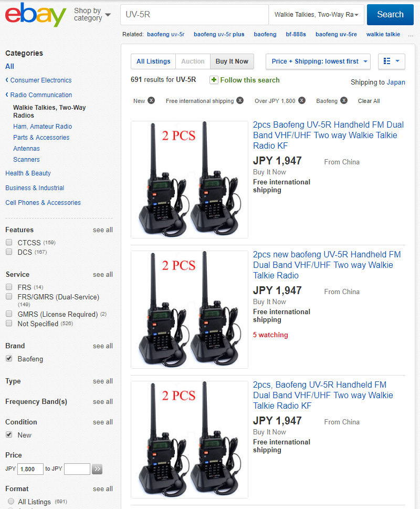Screen dimensions: 420x509
Task: Select the All Listings format radio
Action: pos(11,501)
